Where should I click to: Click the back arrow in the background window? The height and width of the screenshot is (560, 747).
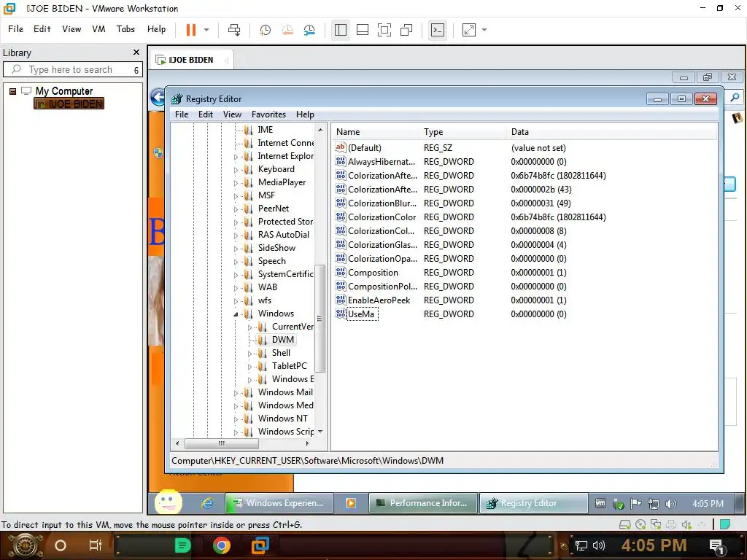158,98
